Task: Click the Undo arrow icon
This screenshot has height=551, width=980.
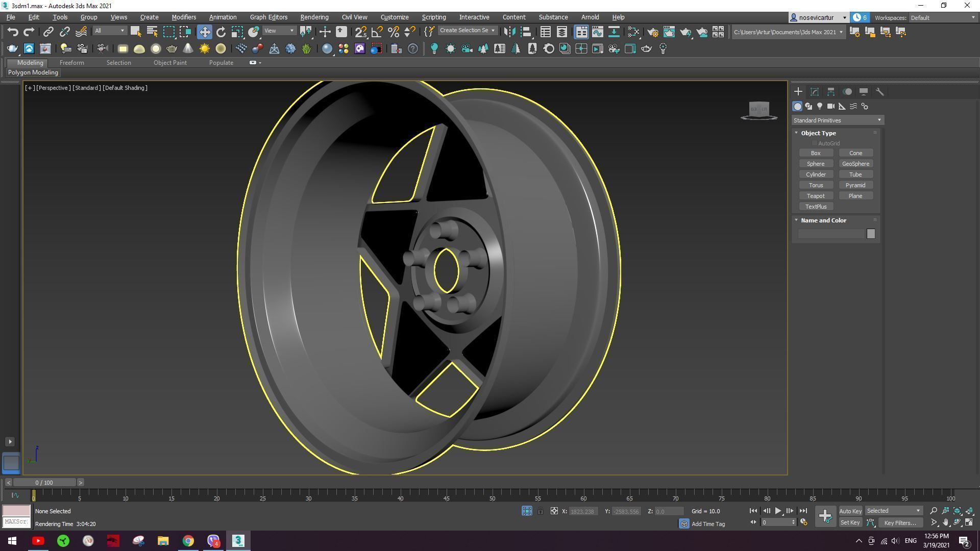Action: click(x=13, y=32)
